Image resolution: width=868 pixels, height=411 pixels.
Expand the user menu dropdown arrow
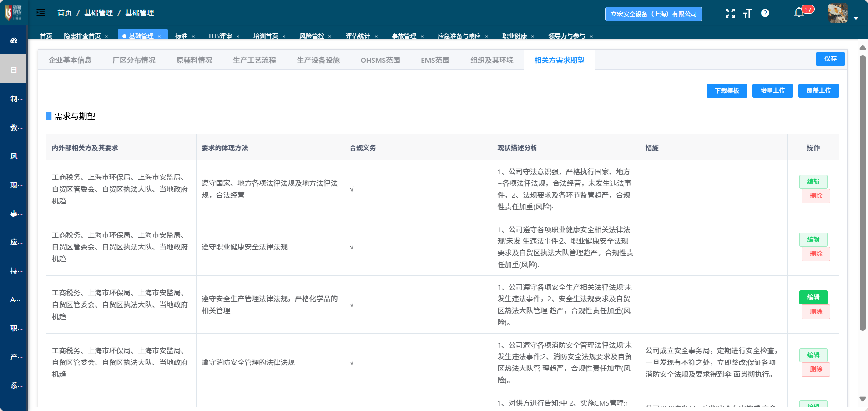[x=856, y=18]
